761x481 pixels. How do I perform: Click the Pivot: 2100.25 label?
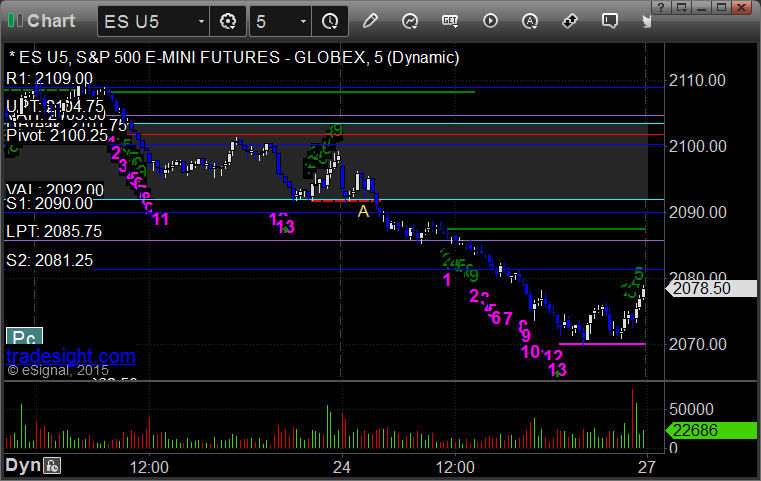pyautogui.click(x=57, y=135)
